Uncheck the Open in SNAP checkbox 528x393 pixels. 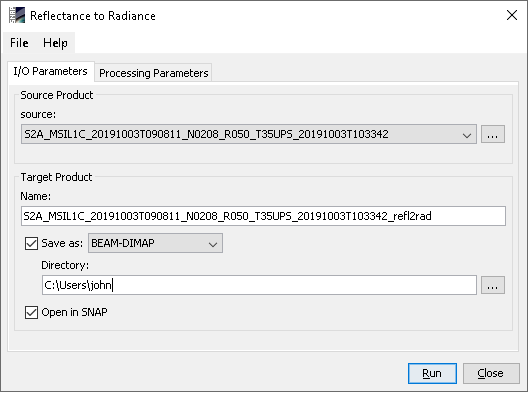[x=31, y=312]
